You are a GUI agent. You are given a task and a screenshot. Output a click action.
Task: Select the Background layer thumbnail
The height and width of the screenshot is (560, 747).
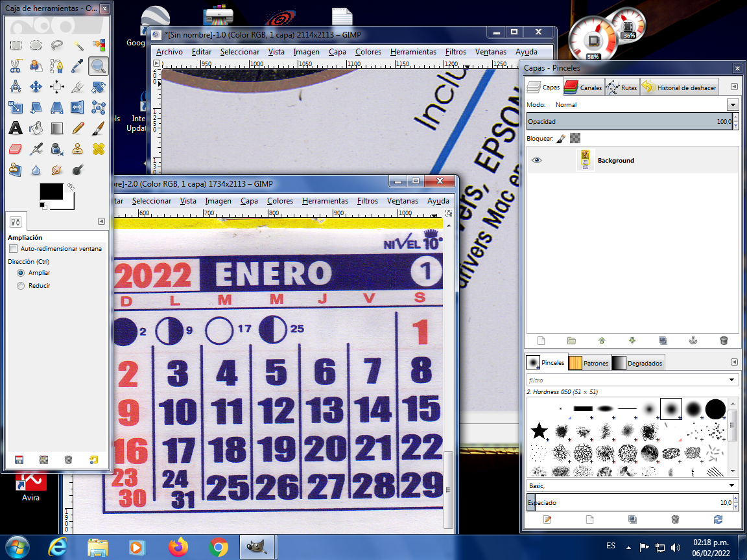click(586, 160)
